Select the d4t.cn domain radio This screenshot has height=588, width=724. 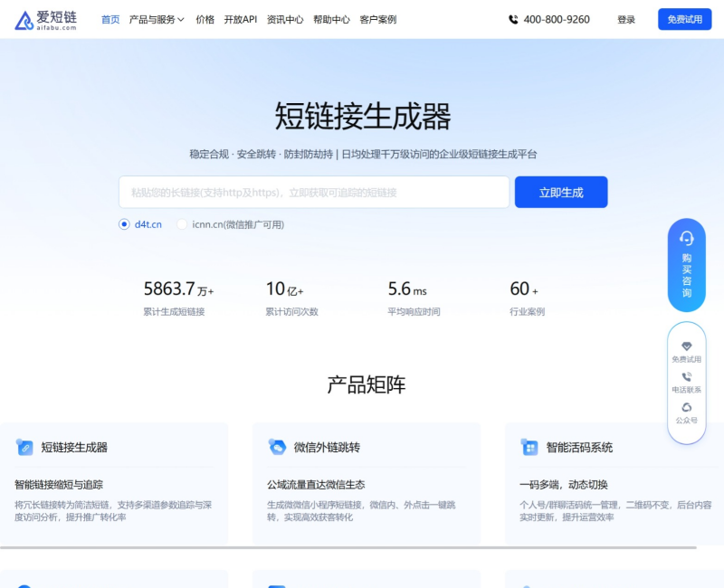pyautogui.click(x=124, y=224)
